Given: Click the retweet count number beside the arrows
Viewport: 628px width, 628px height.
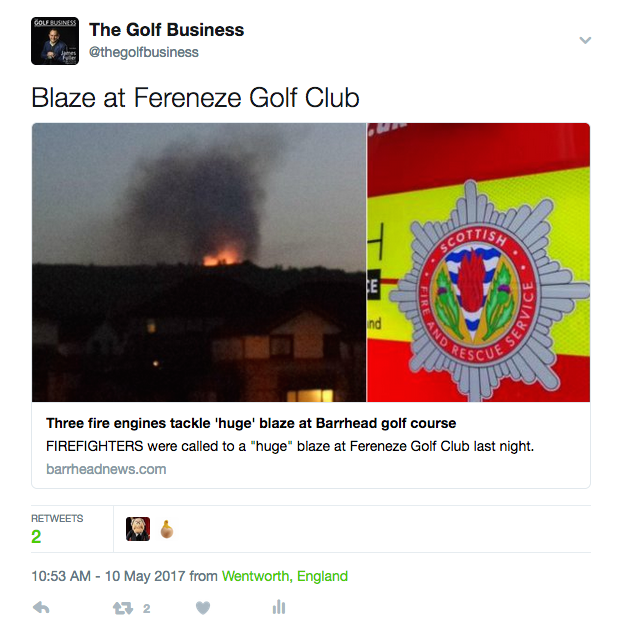Looking at the screenshot, I should tap(147, 609).
